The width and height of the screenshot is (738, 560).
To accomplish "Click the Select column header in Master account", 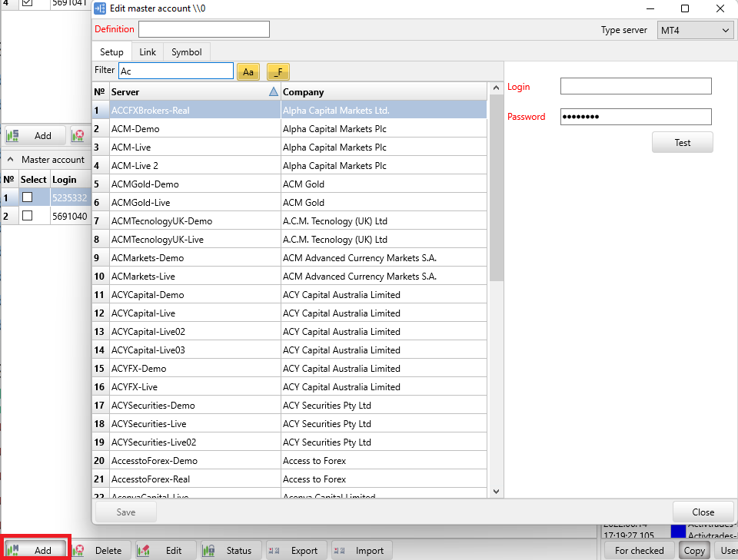I will (x=33, y=180).
